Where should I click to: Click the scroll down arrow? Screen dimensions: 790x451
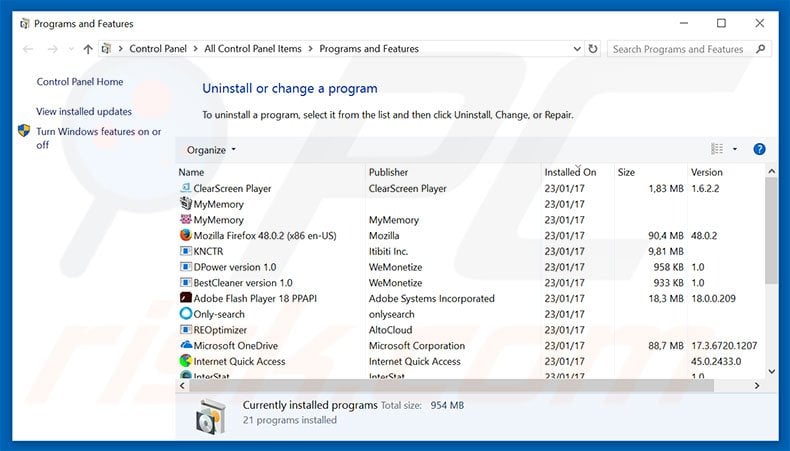tap(771, 371)
